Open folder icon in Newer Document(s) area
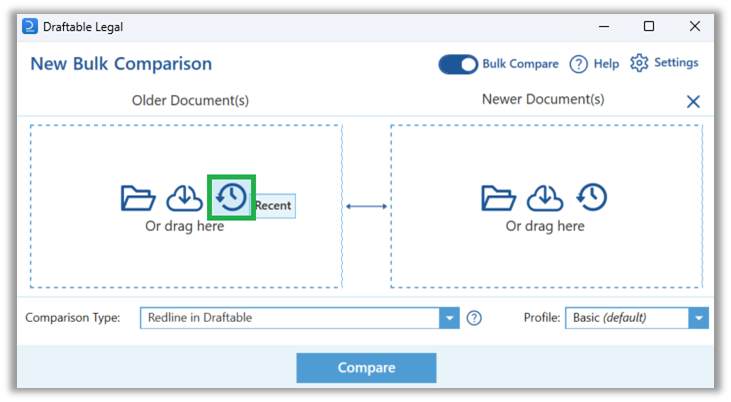Screen dimensions: 731x402 click(x=498, y=198)
